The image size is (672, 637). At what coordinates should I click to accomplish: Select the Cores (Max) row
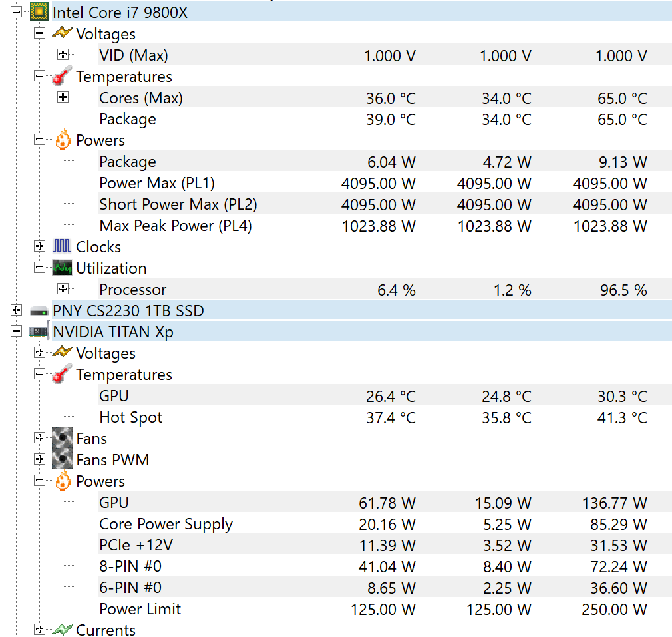click(385, 97)
